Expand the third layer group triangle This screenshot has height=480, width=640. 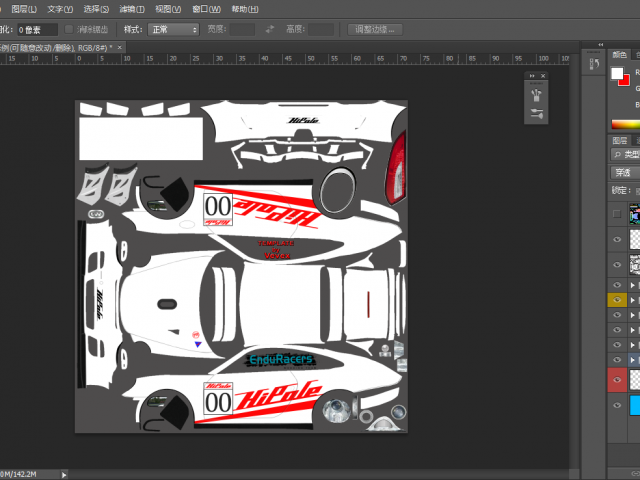tap(633, 315)
